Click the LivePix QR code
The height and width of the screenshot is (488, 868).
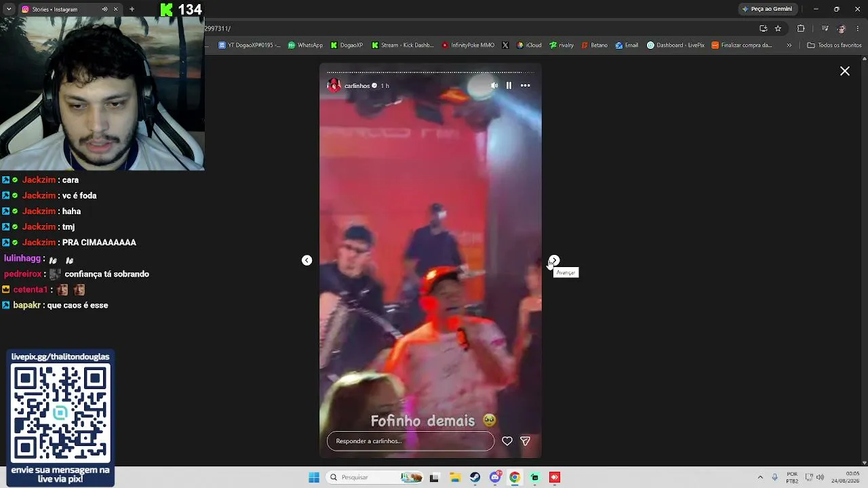coord(60,413)
